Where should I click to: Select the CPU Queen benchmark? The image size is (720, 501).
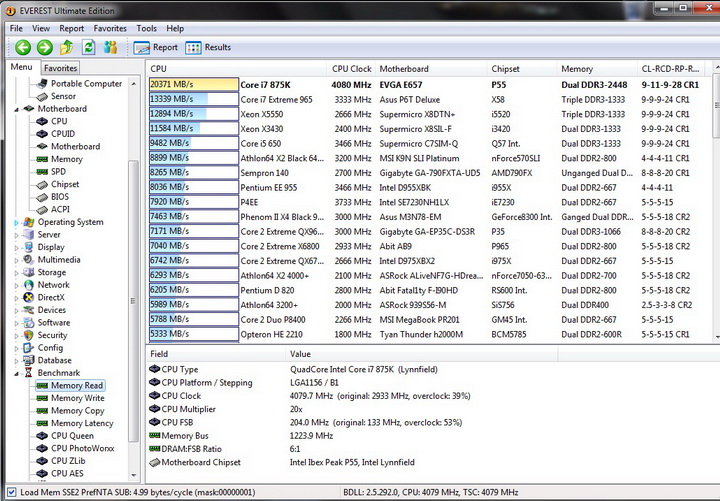click(x=72, y=435)
